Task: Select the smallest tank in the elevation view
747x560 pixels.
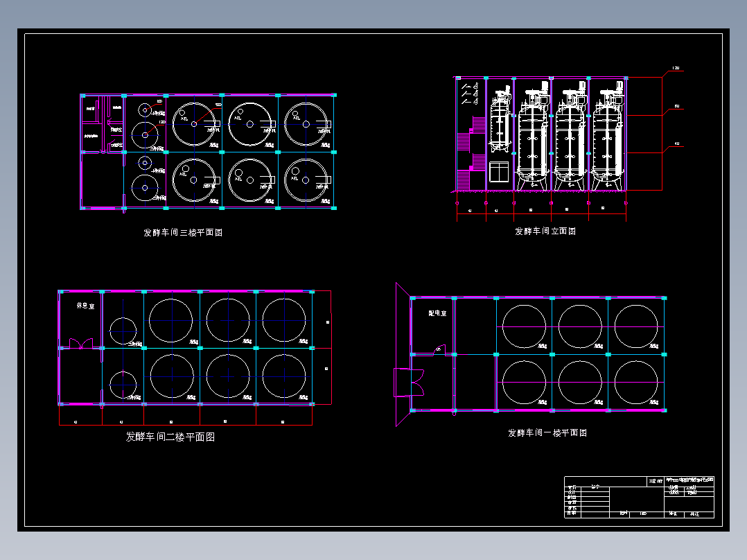Action: 500,119
